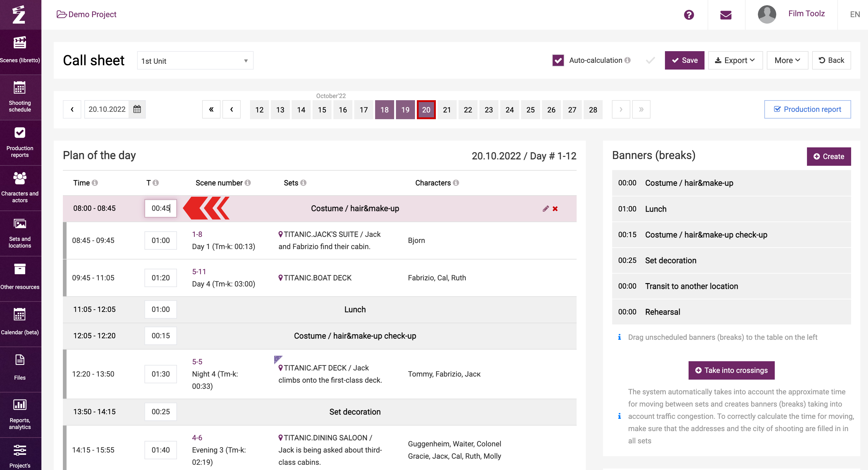This screenshot has height=470, width=868.
Task: Open the Reports, analytics sidebar section
Action: pyautogui.click(x=20, y=415)
